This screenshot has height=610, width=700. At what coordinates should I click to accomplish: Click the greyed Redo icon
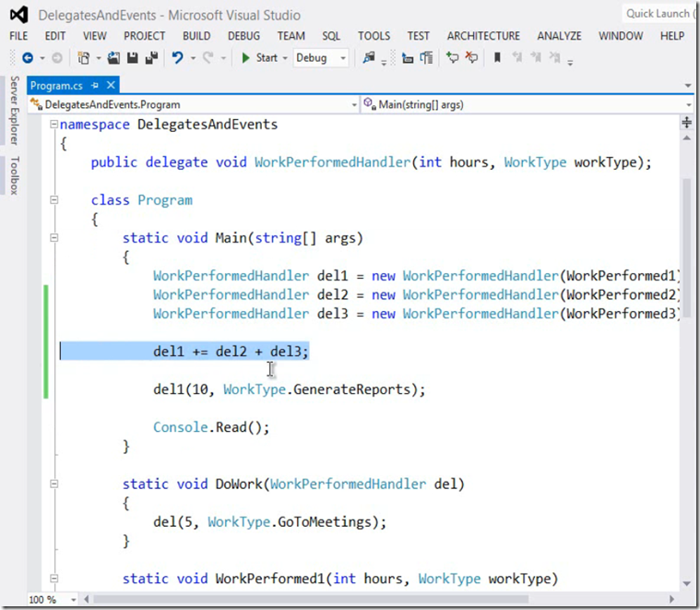(x=208, y=58)
